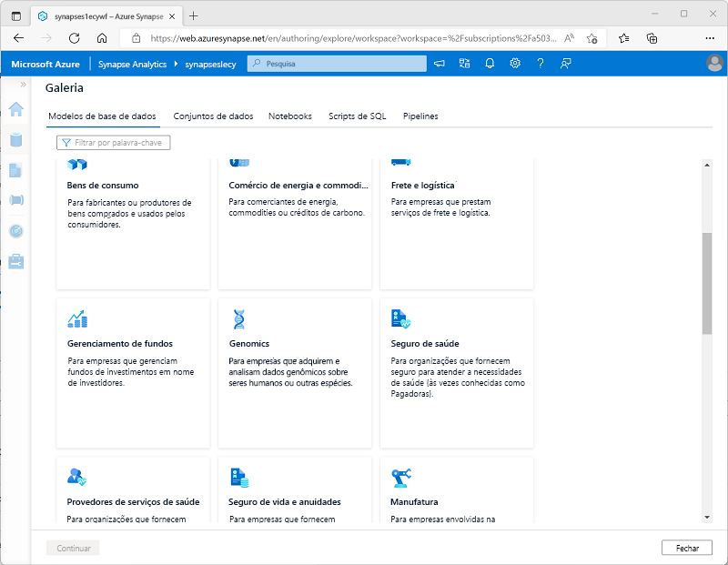Select the Bens de consumo boxes icon

coord(77,165)
